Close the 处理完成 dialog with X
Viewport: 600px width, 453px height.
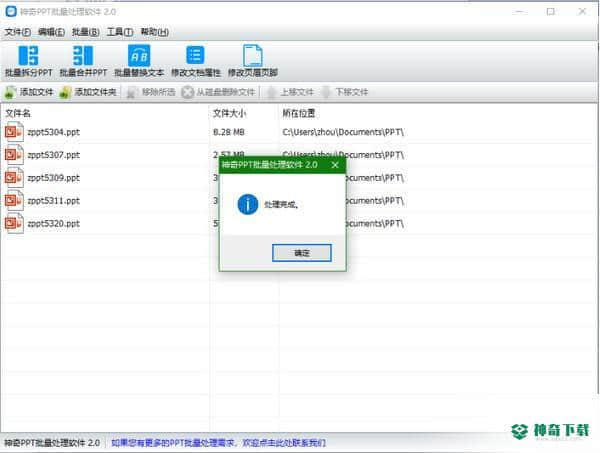[335, 165]
